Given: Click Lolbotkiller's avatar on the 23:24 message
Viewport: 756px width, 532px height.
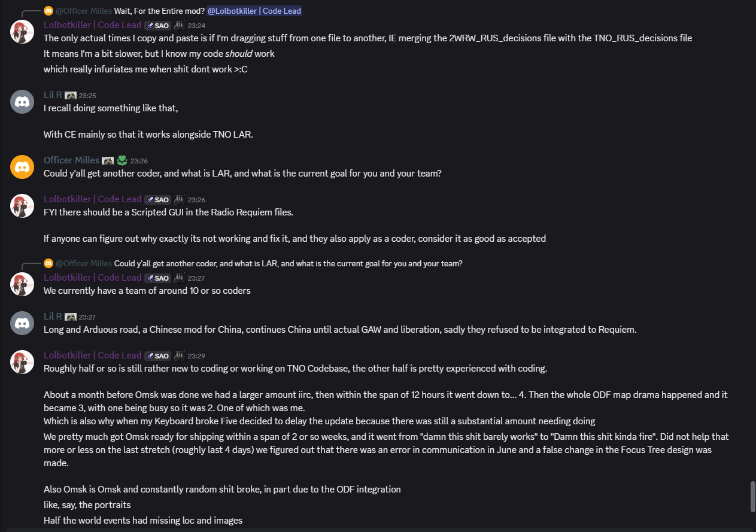Looking at the screenshot, I should (22, 32).
